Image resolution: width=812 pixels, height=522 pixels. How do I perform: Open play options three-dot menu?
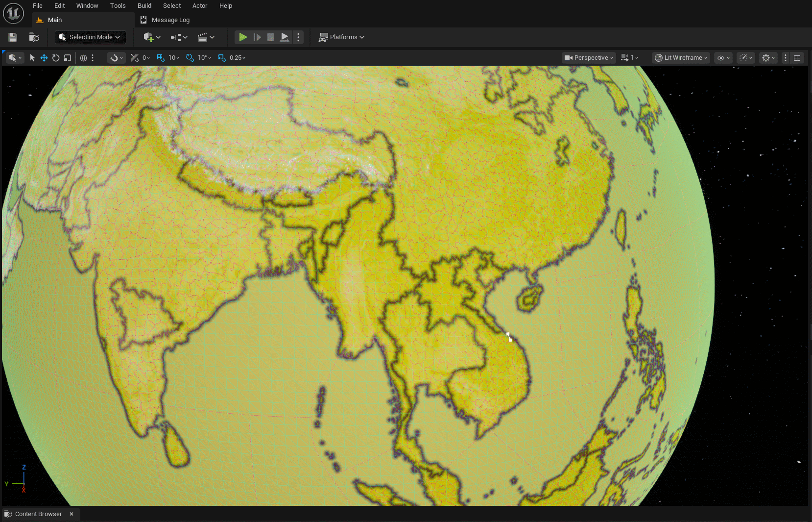(298, 37)
